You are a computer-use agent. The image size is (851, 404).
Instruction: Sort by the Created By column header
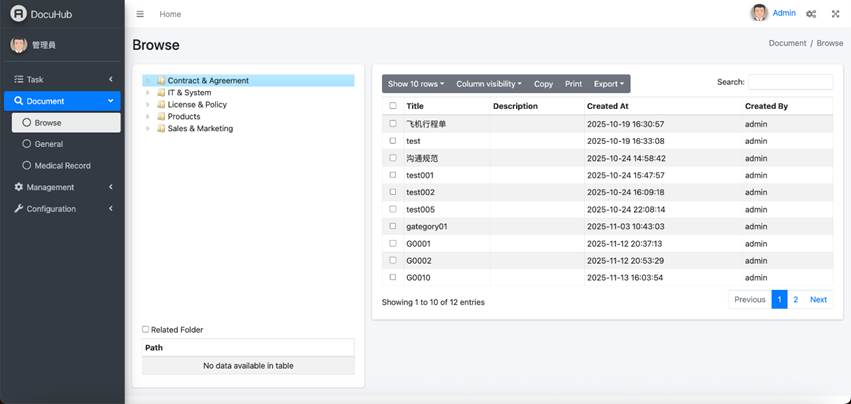(x=788, y=106)
